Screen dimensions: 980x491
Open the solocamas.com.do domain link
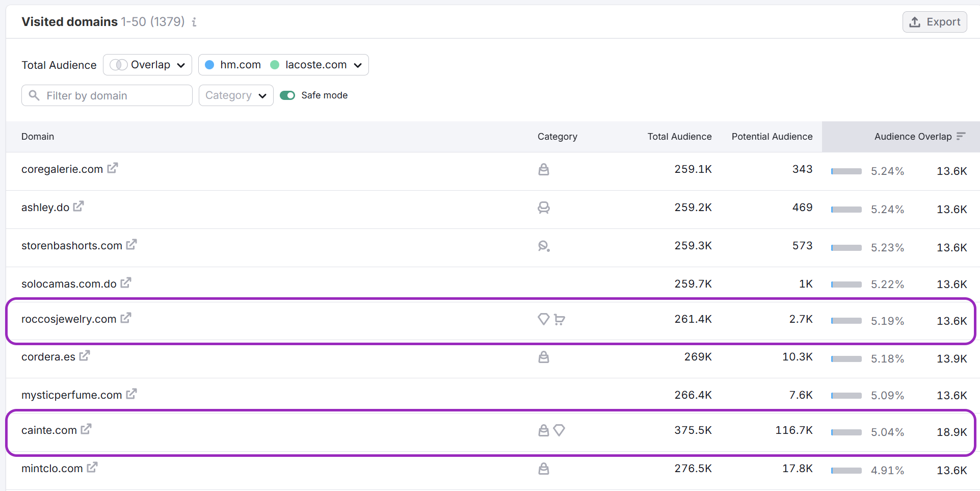(x=69, y=284)
